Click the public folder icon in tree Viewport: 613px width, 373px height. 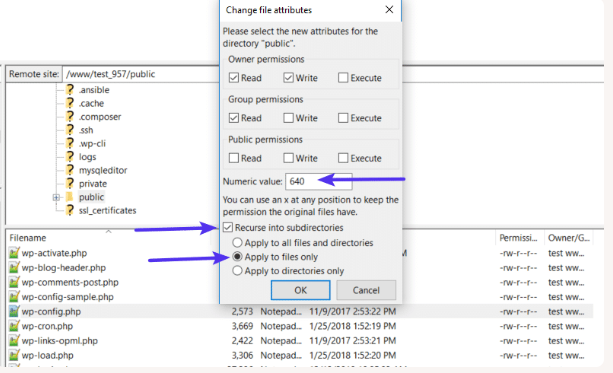point(70,197)
